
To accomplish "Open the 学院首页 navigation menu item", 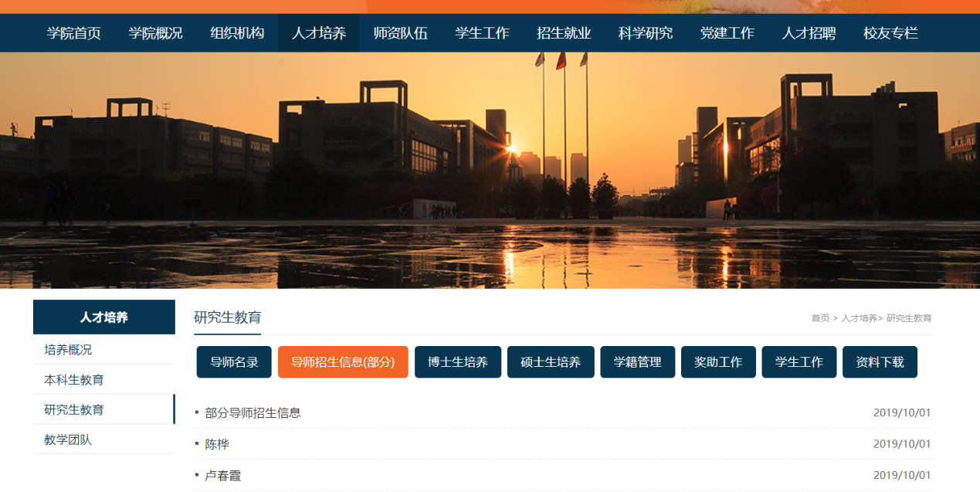I will pyautogui.click(x=74, y=33).
